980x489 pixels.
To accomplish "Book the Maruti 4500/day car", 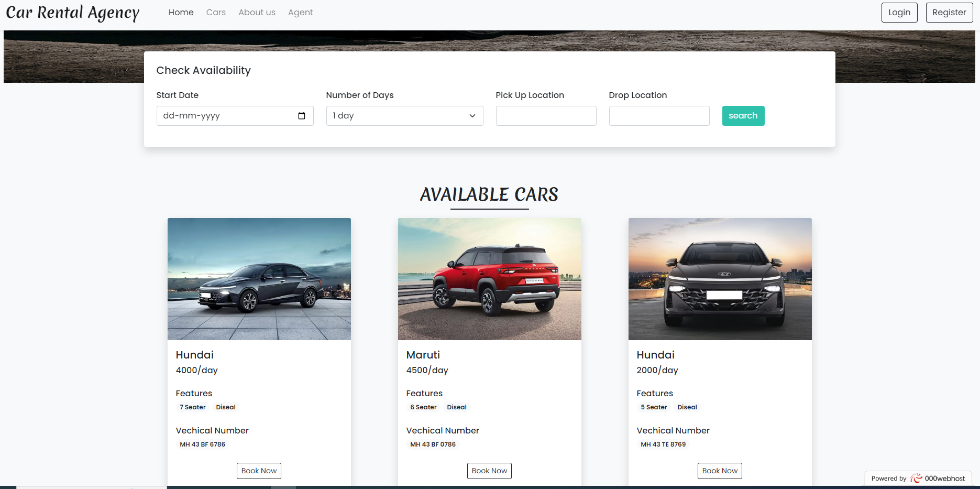I will coord(489,471).
